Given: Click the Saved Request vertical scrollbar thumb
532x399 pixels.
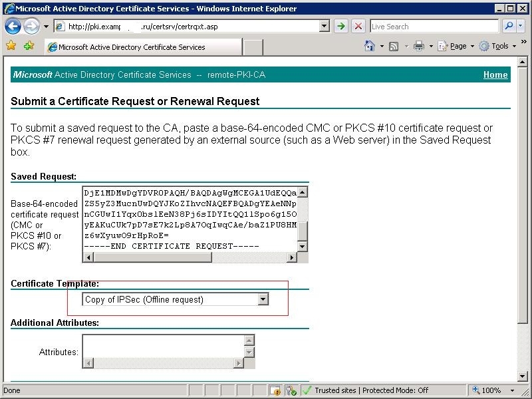Looking at the screenshot, I should pyautogui.click(x=303, y=231).
